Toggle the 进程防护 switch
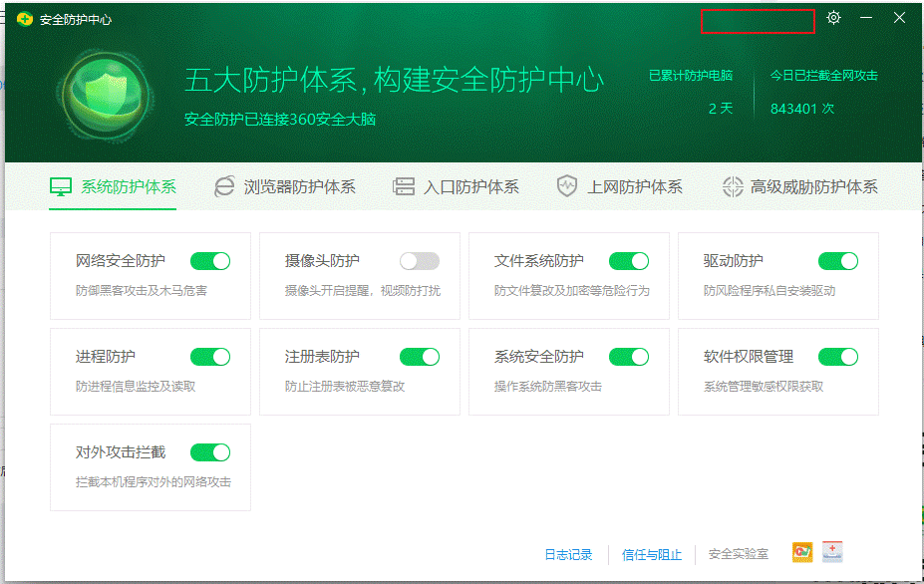This screenshot has width=924, height=584. click(x=210, y=357)
